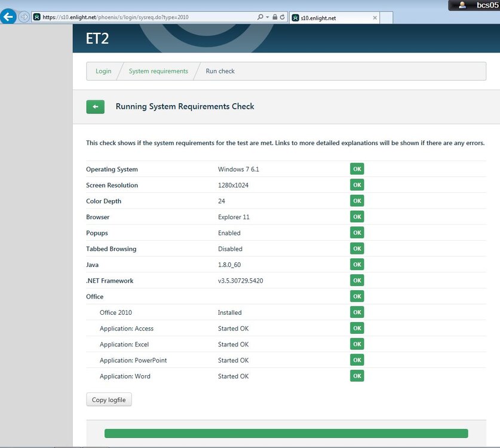The image size is (500, 448).
Task: Click the s10.enlight.net tab favicon
Action: pyautogui.click(x=296, y=18)
